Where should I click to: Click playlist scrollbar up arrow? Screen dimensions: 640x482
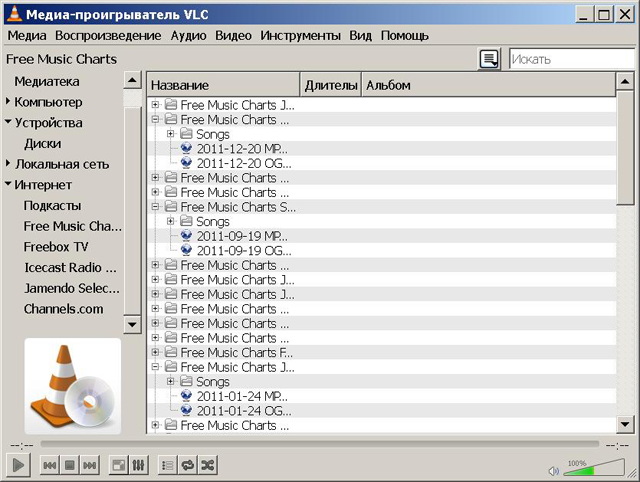pyautogui.click(x=624, y=82)
